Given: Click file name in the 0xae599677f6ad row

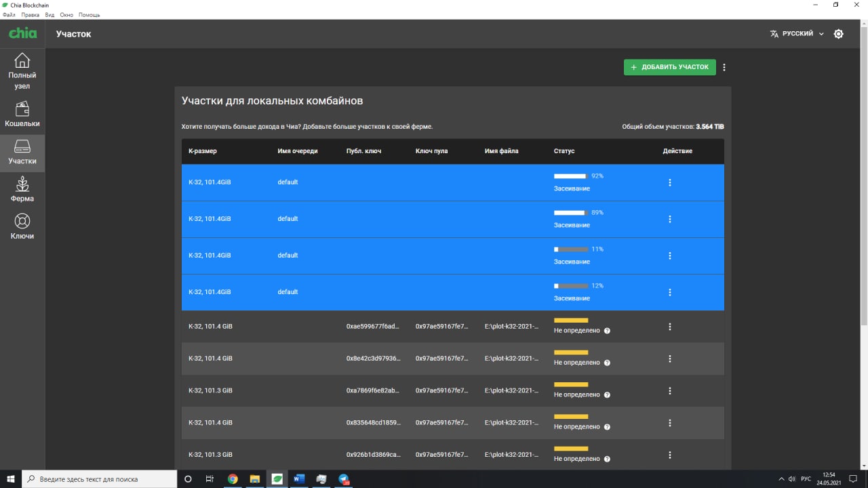Looking at the screenshot, I should (x=512, y=327).
